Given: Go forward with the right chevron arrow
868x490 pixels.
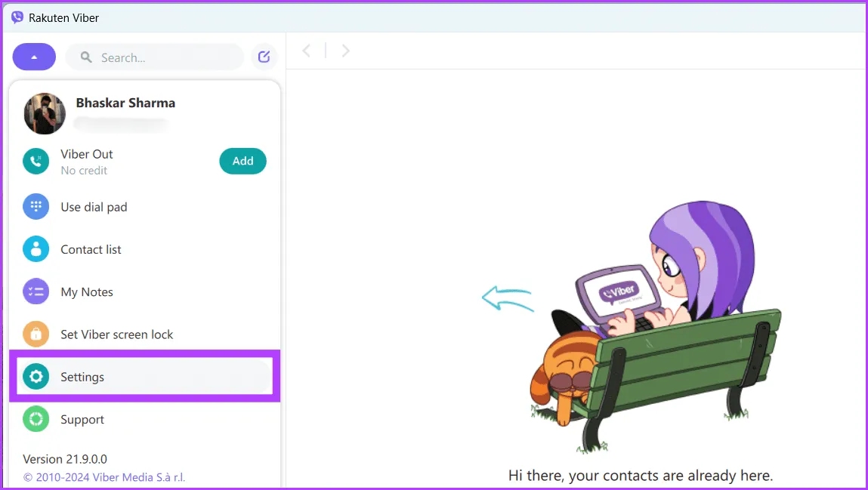Looking at the screenshot, I should point(346,51).
